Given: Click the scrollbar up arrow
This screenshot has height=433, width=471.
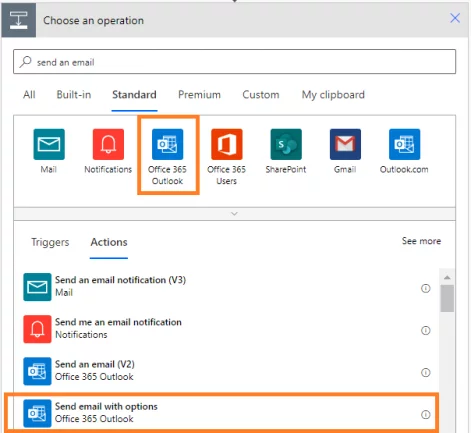Looking at the screenshot, I should (447, 277).
